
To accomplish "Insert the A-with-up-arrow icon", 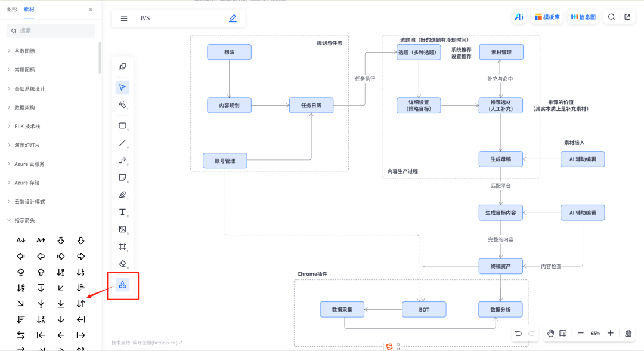I will coord(41,241).
